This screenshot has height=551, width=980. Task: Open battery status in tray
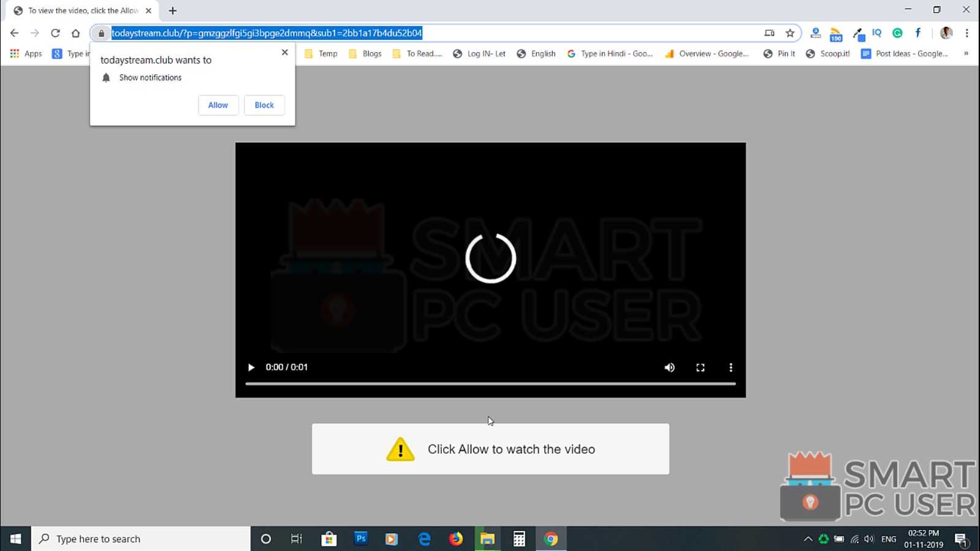coord(839,539)
